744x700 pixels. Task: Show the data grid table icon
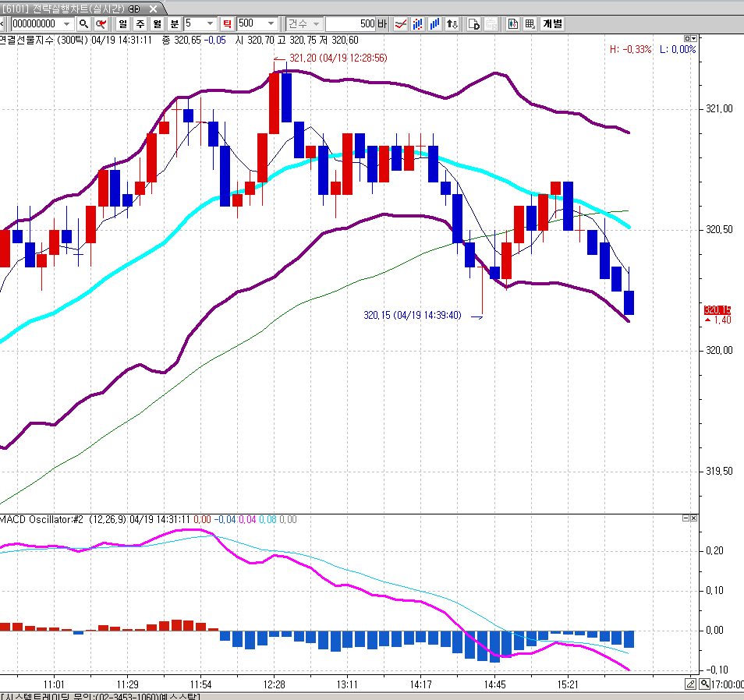(x=530, y=23)
